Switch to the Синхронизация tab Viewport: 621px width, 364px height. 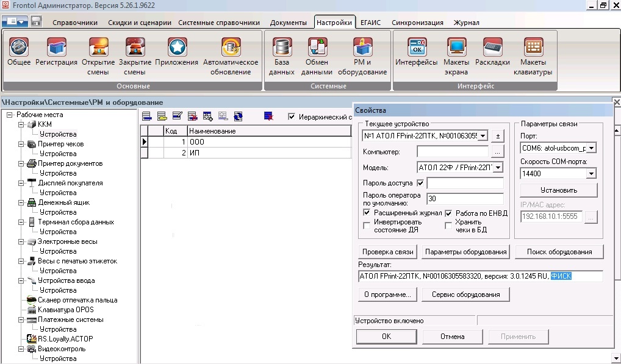417,23
